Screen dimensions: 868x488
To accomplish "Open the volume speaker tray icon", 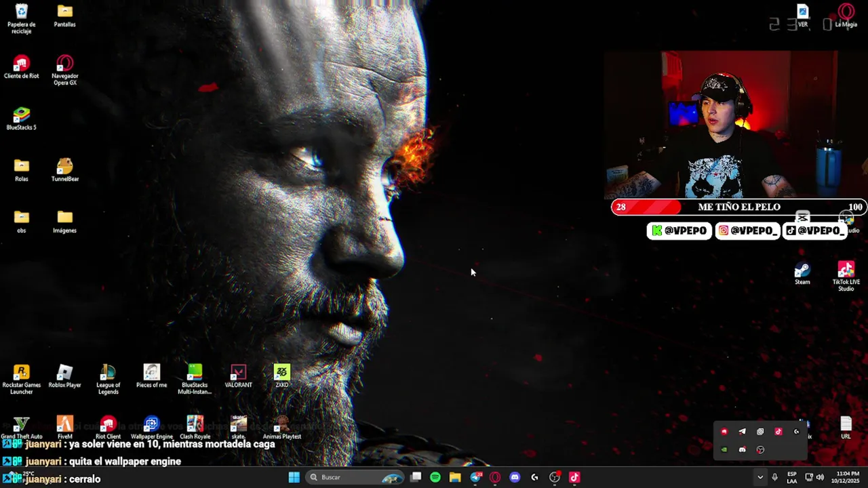I will click(x=820, y=477).
